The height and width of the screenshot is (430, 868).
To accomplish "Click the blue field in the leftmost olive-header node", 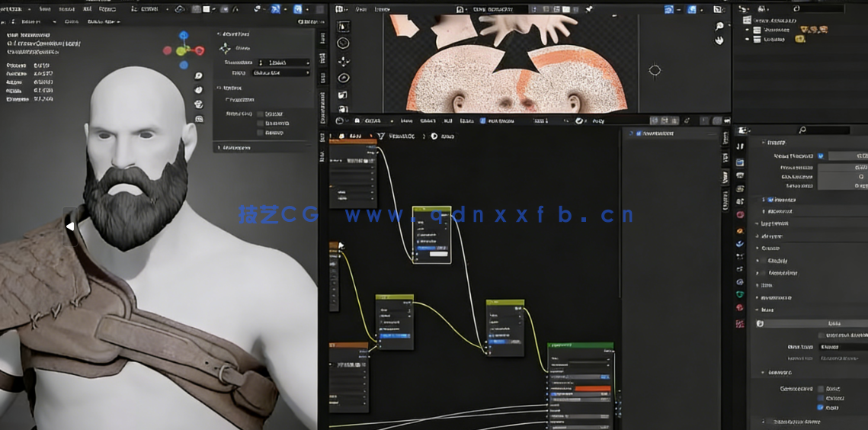I will pyautogui.click(x=393, y=336).
